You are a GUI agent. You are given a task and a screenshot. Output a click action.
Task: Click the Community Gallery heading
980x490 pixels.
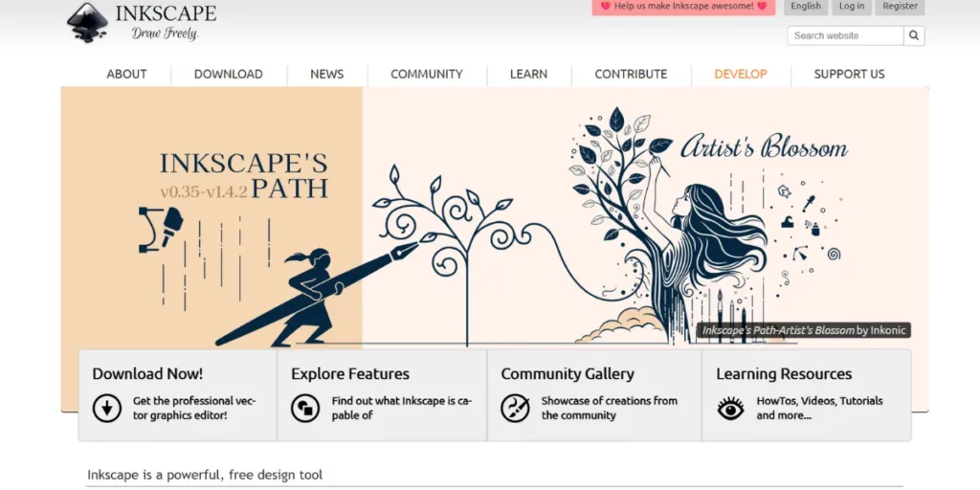568,374
